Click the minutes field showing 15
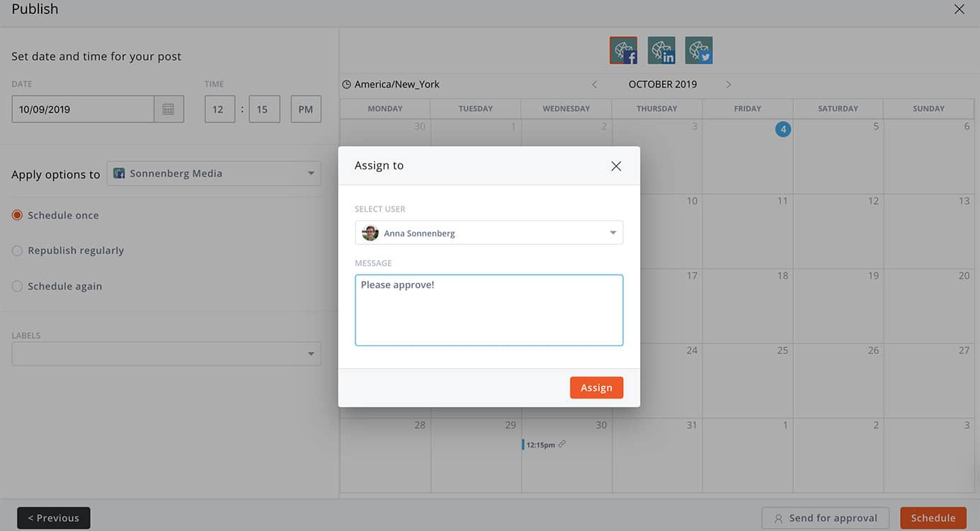 point(264,109)
